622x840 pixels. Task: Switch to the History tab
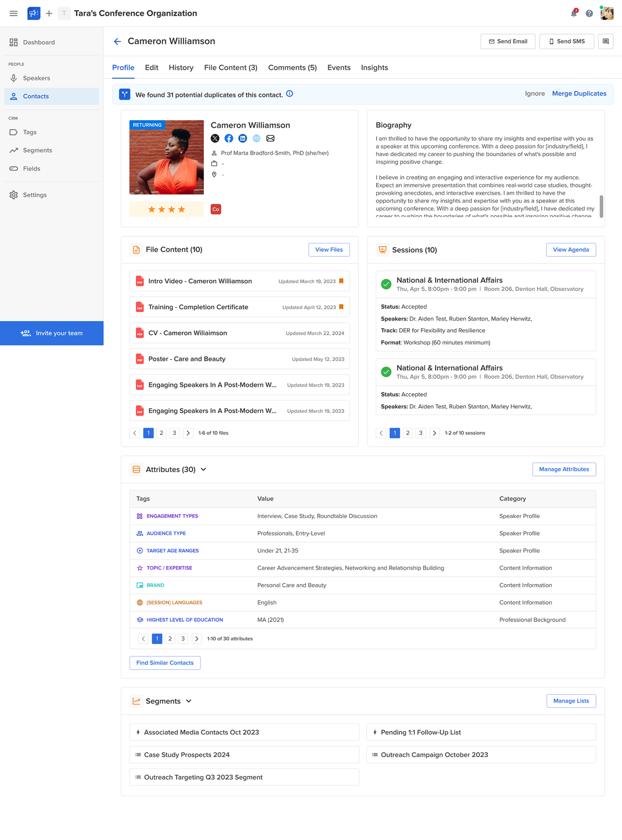pos(181,68)
